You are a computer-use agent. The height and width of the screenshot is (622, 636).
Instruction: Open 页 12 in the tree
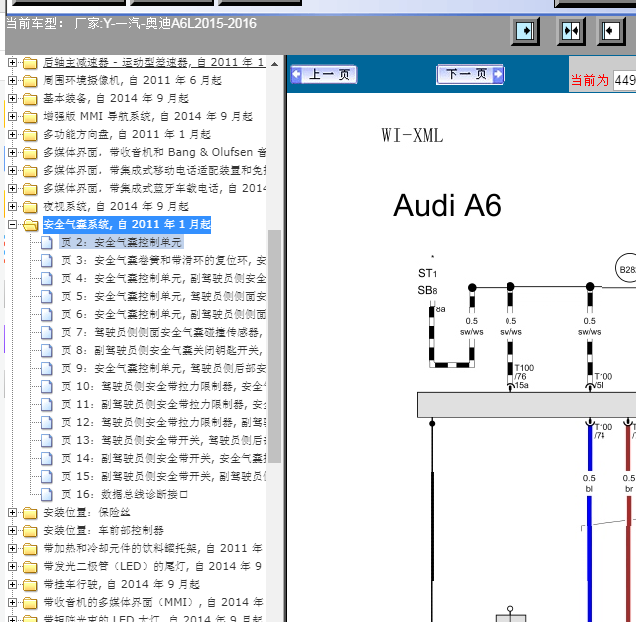click(x=163, y=422)
